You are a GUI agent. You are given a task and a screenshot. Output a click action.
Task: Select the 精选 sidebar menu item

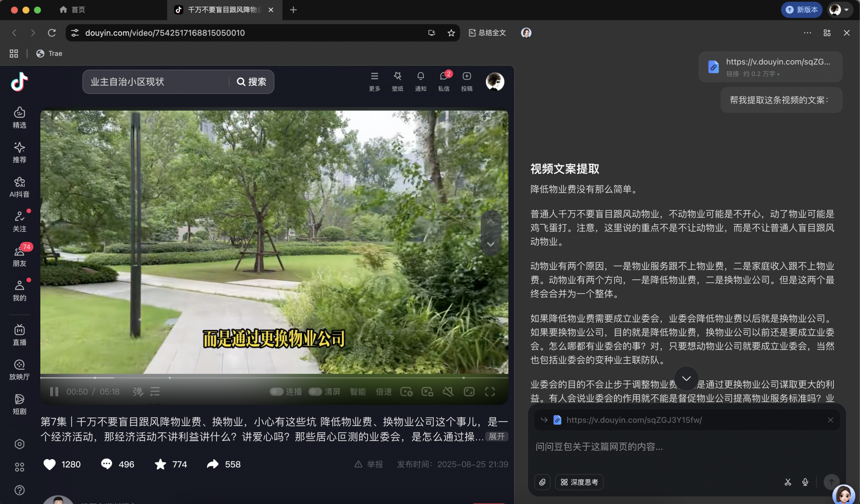pos(19,117)
